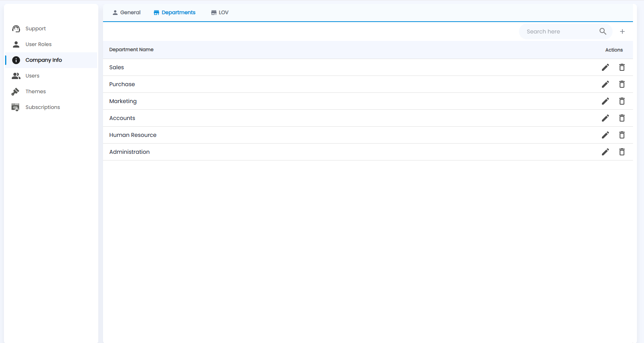The width and height of the screenshot is (644, 343).
Task: Open Themes in the sidebar
Action: [x=51, y=92]
